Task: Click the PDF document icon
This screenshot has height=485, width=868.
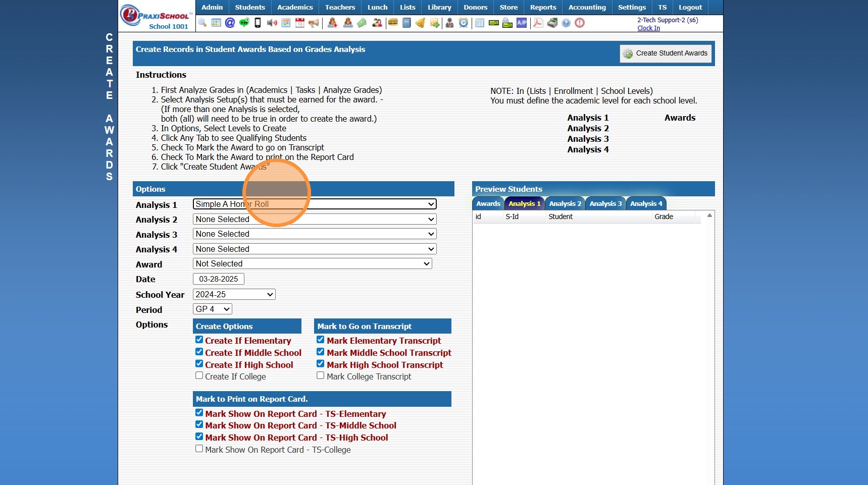Action: point(538,23)
